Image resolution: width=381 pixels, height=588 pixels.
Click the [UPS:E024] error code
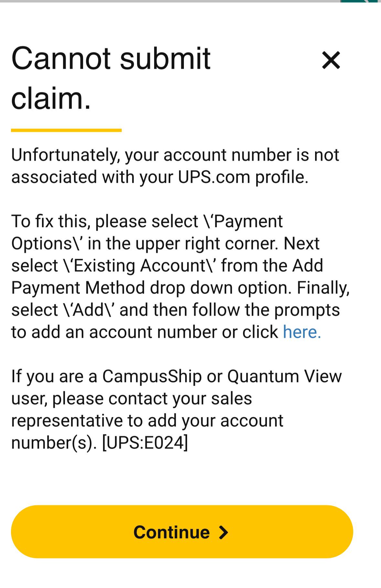click(x=145, y=443)
